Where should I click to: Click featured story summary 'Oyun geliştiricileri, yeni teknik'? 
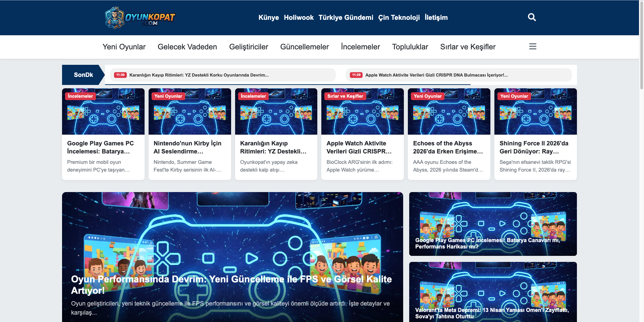(230, 308)
